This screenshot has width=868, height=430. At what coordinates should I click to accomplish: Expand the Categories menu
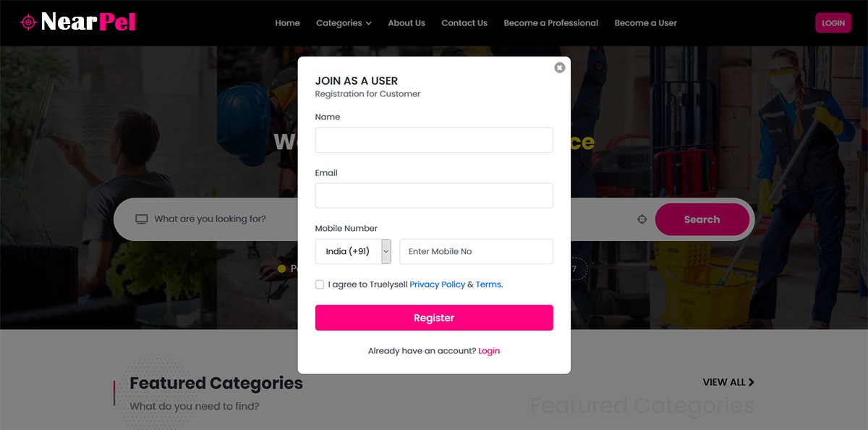pyautogui.click(x=344, y=23)
